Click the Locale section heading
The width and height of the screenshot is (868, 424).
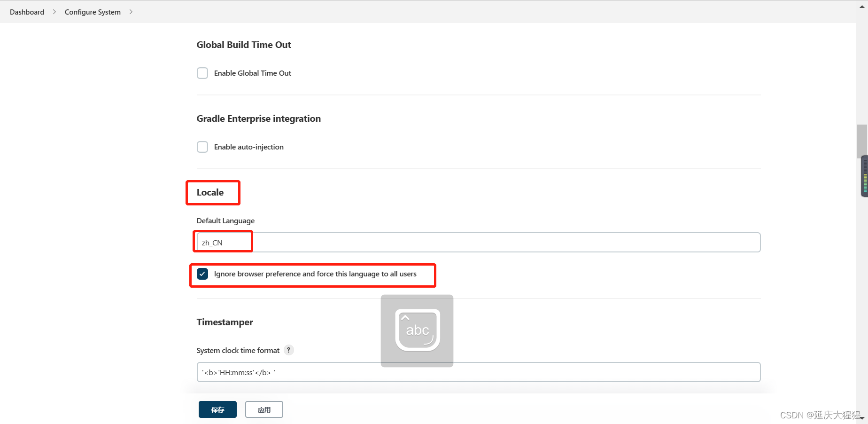pyautogui.click(x=210, y=192)
